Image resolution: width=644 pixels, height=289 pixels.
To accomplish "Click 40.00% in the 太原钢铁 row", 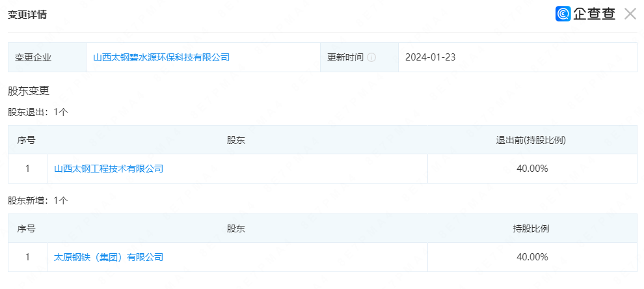I will point(532,257).
